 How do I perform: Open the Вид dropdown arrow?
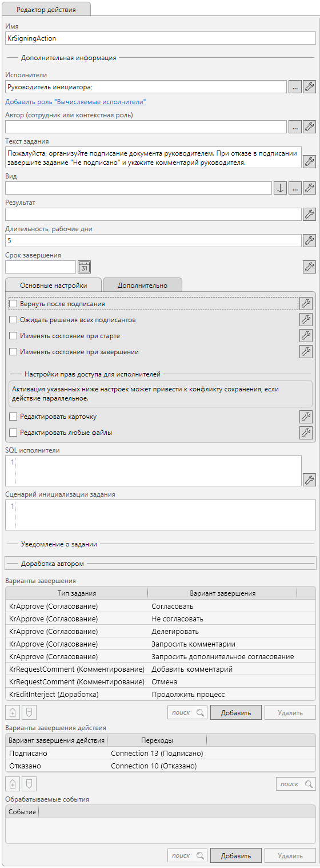pos(280,188)
